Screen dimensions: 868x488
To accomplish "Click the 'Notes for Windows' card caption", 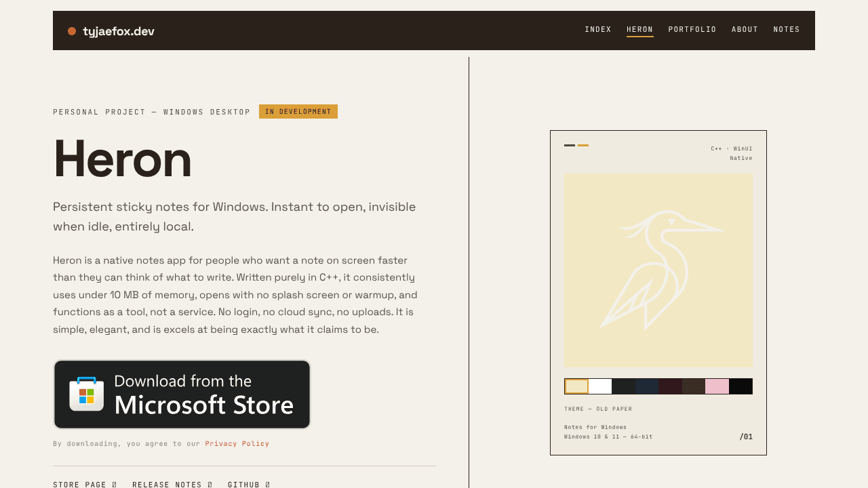I will [x=595, y=428].
